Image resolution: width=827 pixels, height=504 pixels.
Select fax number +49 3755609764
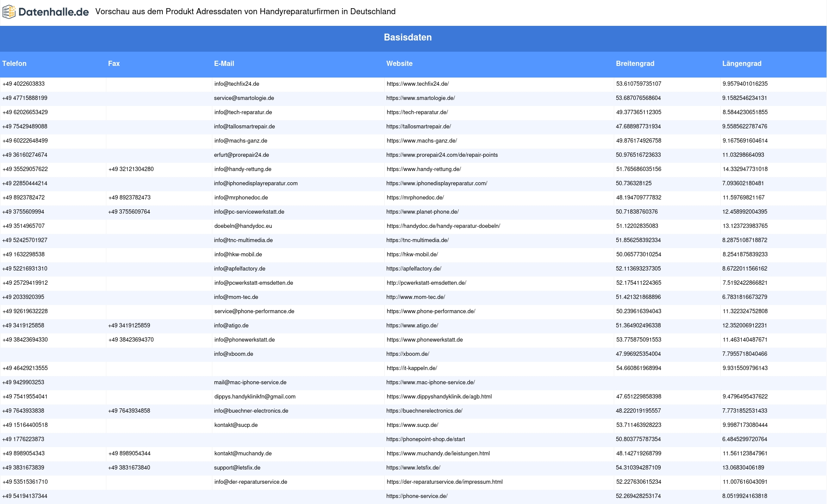[129, 212]
